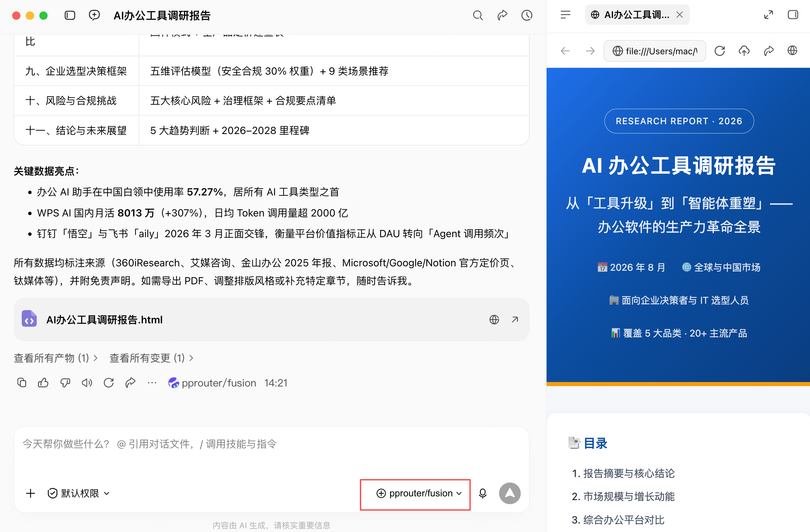Open the pprouter/fusion model selector dropdown
The image size is (810, 532).
pos(419,493)
